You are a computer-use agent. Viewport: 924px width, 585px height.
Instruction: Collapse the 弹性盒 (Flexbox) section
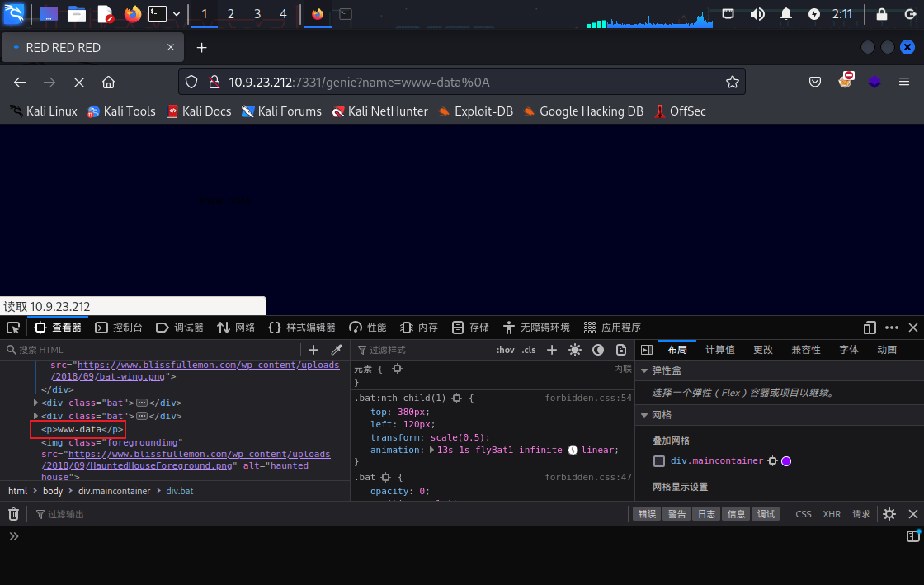click(644, 370)
